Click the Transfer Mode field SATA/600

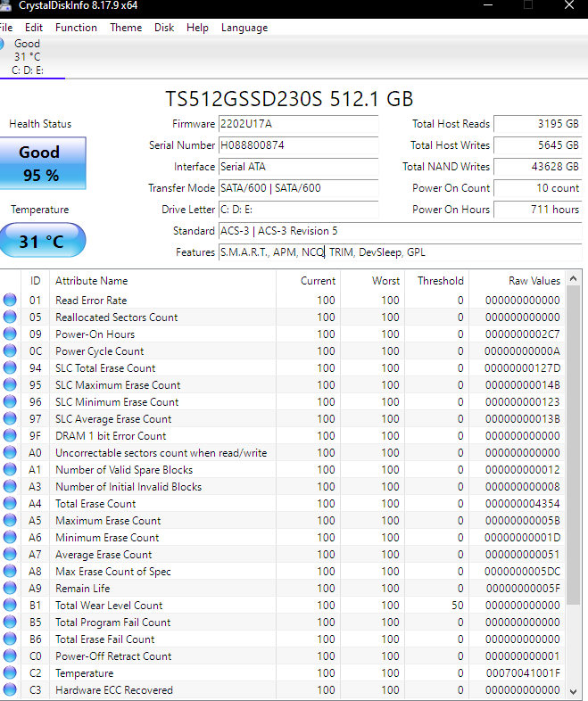click(x=298, y=188)
